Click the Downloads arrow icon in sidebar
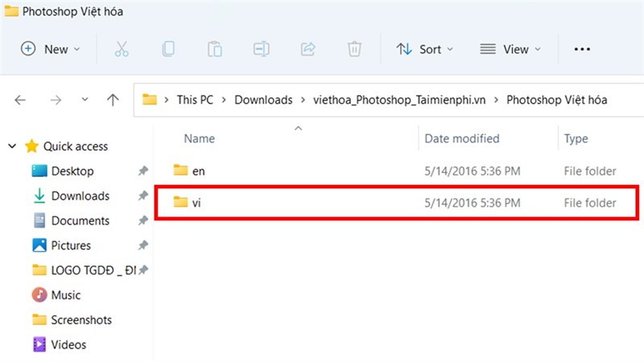Image resolution: width=644 pixels, height=362 pixels. coord(39,195)
